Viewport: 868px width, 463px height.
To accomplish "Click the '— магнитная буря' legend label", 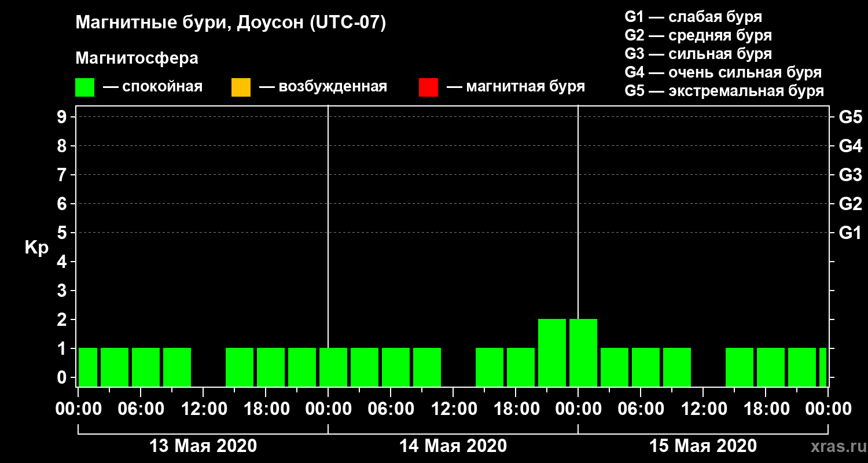I will 516,87.
